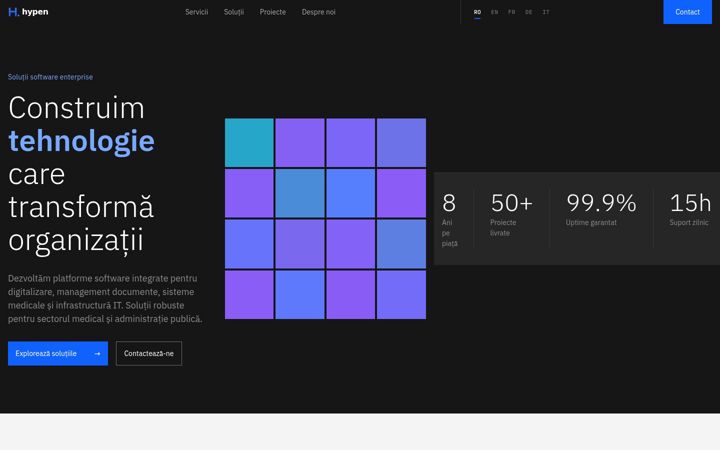Click the Soluții software enterprise tagline
Viewport: 720px width, 450px height.
coord(51,77)
